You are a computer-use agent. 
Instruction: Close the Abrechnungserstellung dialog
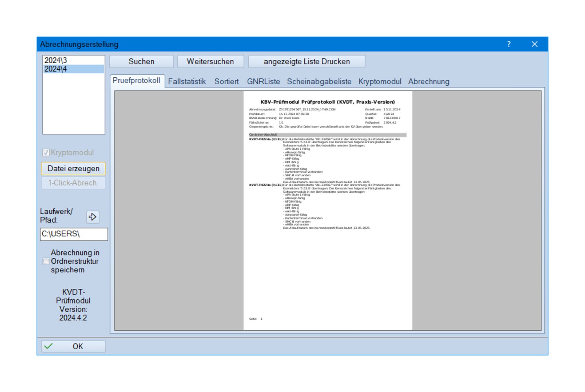pos(534,44)
